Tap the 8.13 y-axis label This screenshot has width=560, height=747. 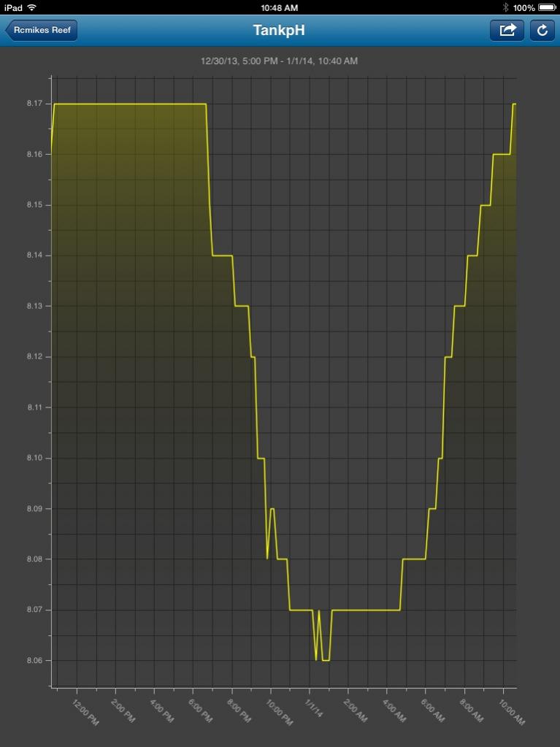click(x=35, y=306)
